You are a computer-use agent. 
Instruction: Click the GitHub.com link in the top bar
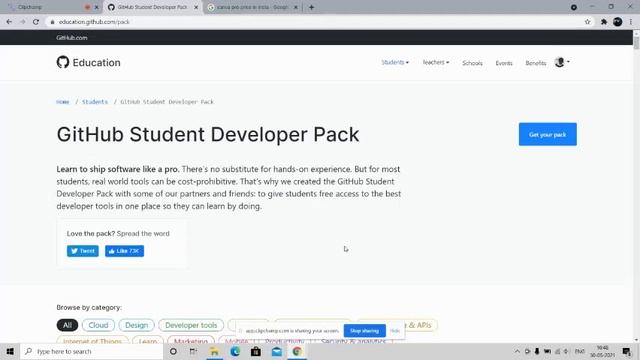tap(71, 38)
